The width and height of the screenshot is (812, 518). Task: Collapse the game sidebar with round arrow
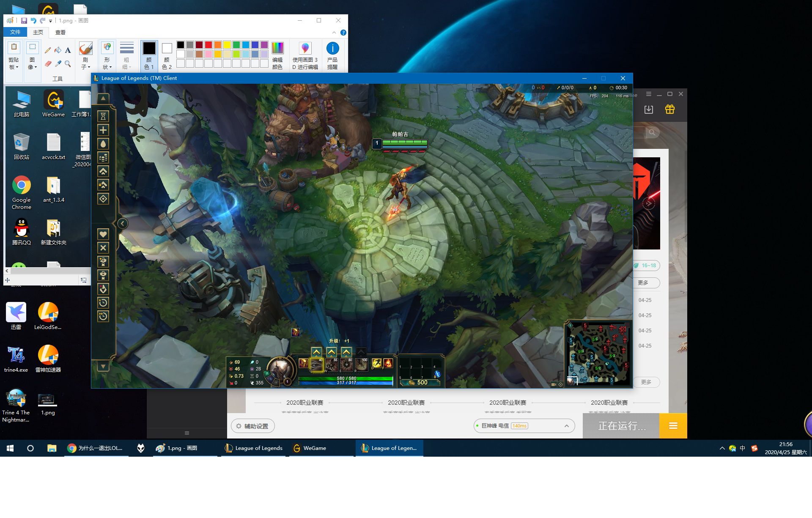coord(122,223)
